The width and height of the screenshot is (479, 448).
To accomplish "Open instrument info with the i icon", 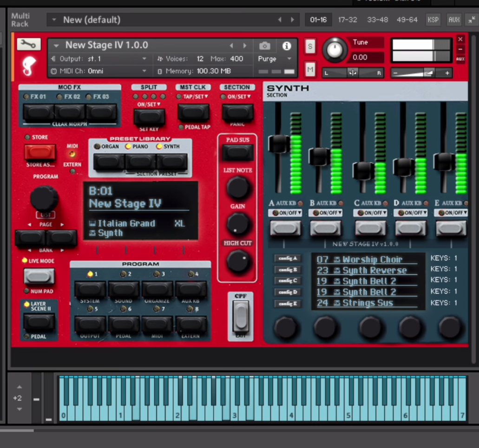I will (x=286, y=46).
